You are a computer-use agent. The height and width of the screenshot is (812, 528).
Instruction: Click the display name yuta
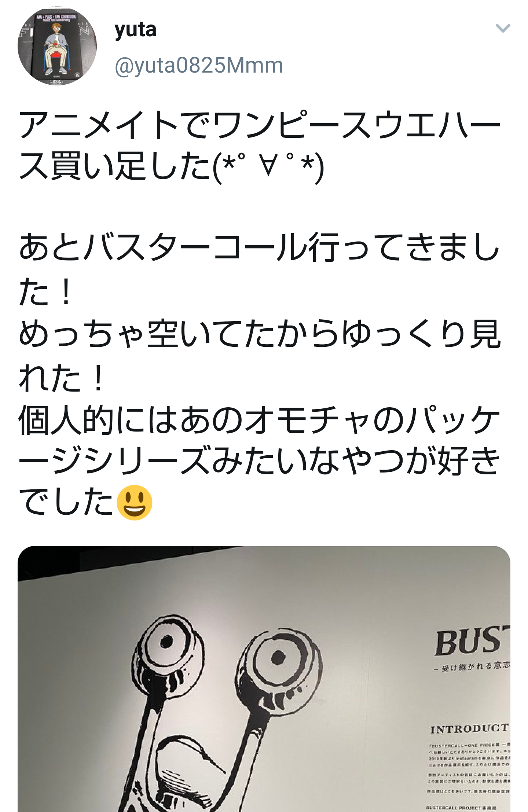click(135, 29)
